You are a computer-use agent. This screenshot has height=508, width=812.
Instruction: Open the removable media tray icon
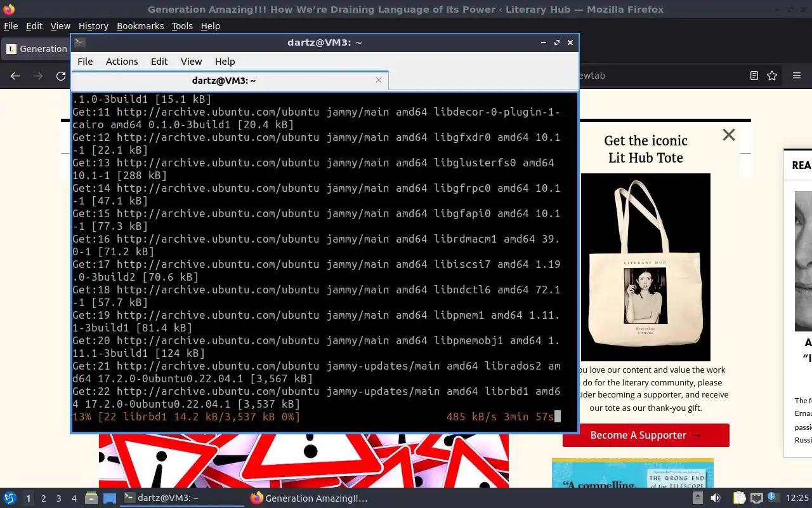click(697, 498)
